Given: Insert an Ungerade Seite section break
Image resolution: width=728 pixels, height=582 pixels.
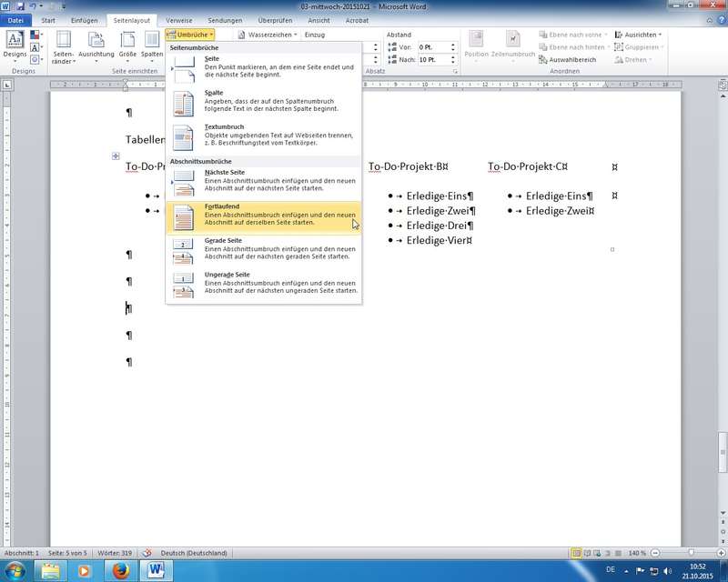Looking at the screenshot, I should tap(263, 286).
